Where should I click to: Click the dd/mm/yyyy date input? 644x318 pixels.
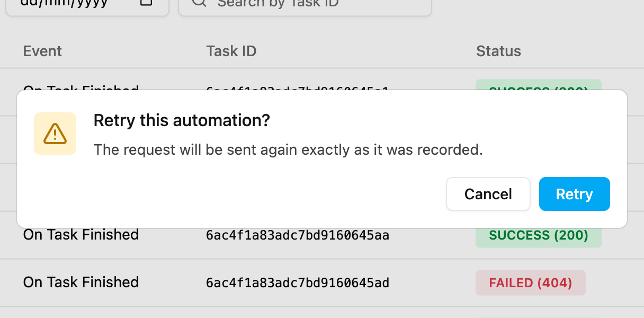(87, 4)
